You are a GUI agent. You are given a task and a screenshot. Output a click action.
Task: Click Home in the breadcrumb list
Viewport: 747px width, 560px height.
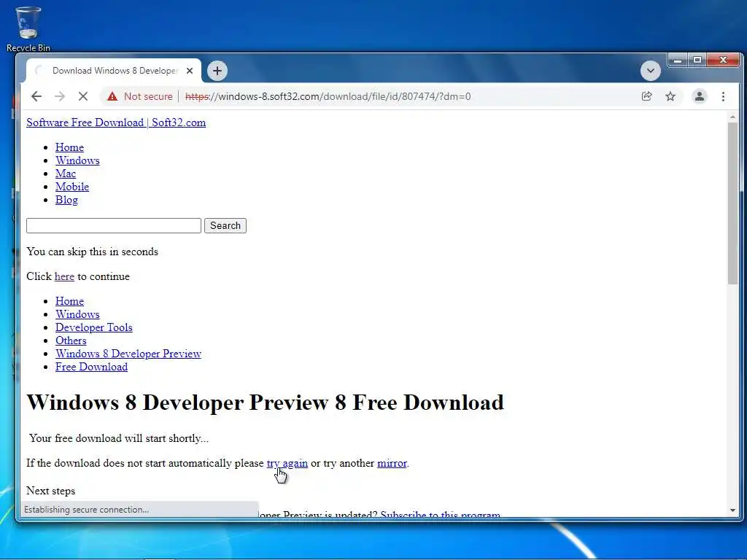click(69, 301)
